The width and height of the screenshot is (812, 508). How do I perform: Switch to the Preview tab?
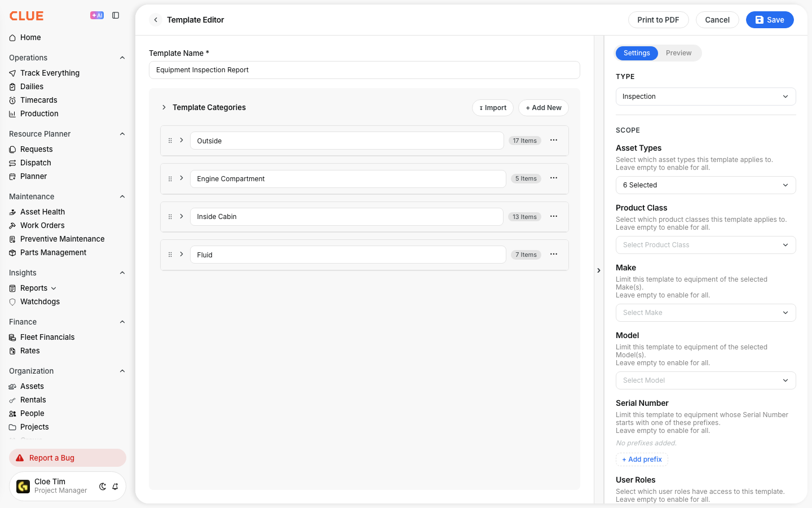point(678,53)
